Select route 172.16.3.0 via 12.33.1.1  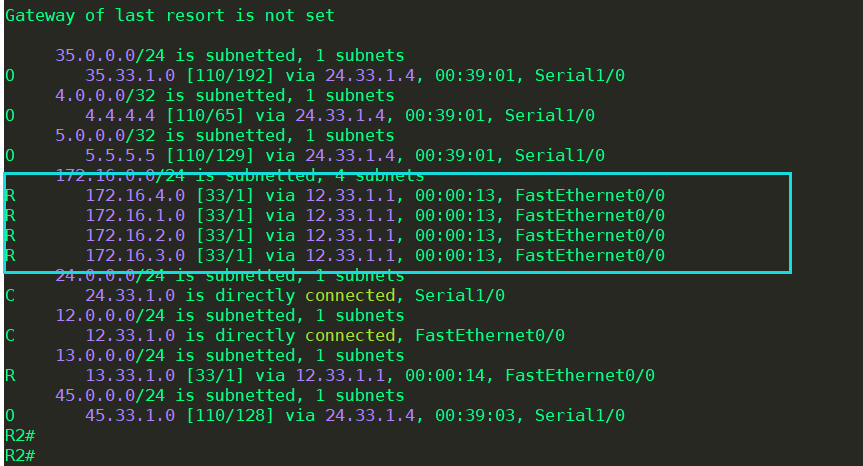335,255
